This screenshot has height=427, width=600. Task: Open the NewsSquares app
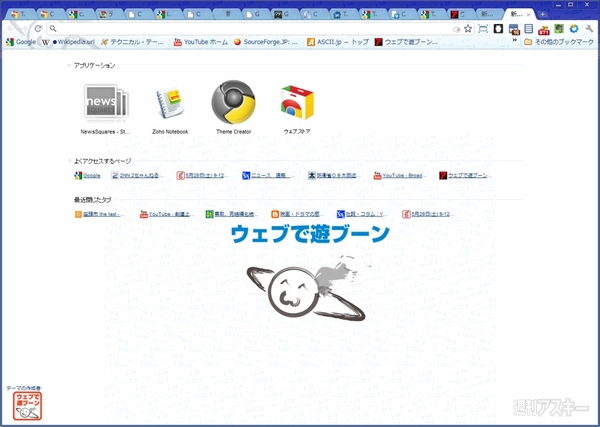(106, 108)
